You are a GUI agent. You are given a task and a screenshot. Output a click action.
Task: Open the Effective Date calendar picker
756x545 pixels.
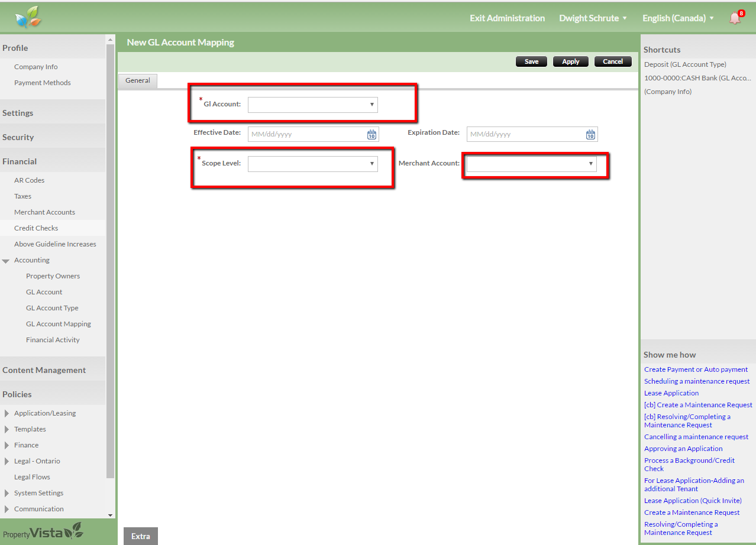371,134
